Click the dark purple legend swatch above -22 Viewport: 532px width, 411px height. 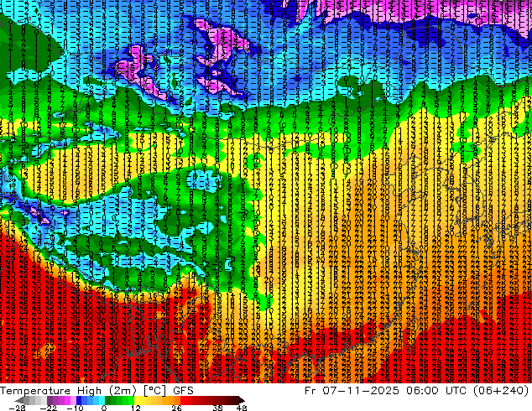[50, 400]
